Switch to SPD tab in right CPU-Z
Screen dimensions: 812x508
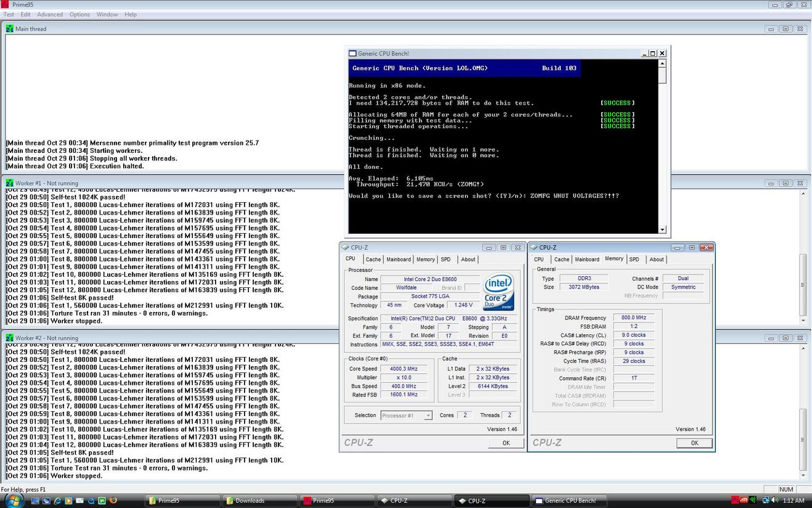coord(635,260)
